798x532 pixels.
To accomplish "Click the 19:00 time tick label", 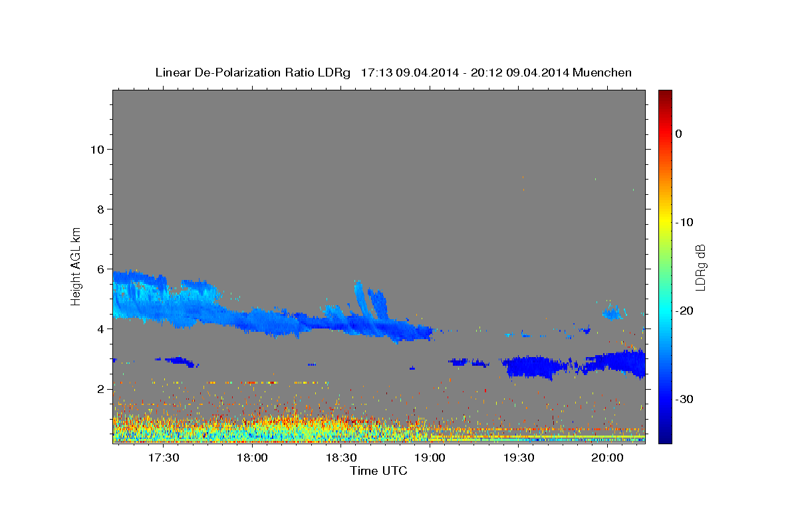I will [x=430, y=458].
